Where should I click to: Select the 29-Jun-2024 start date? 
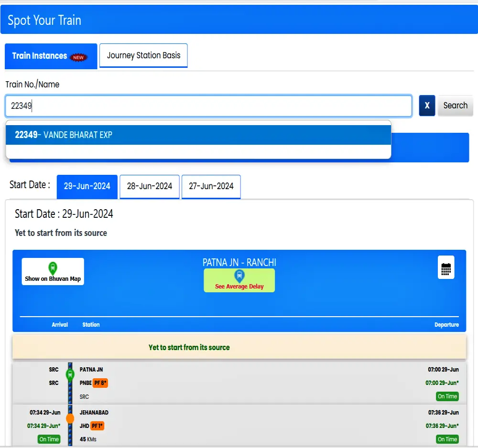tap(87, 187)
